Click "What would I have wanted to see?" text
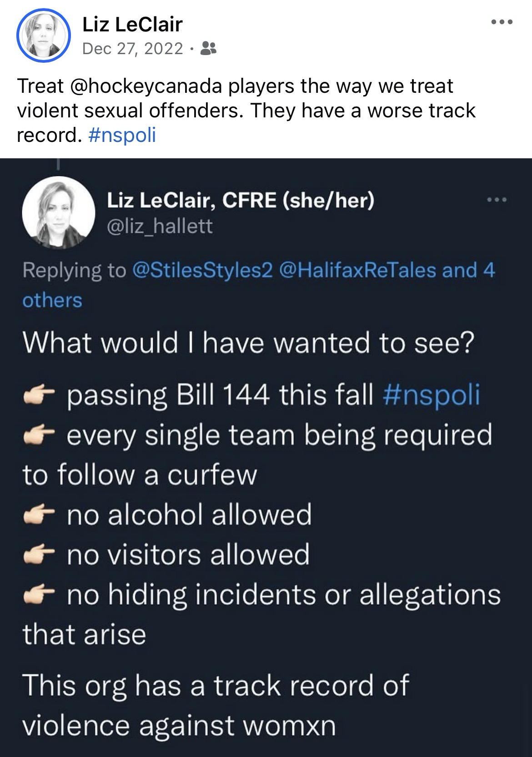This screenshot has width=532, height=757. pyautogui.click(x=248, y=343)
